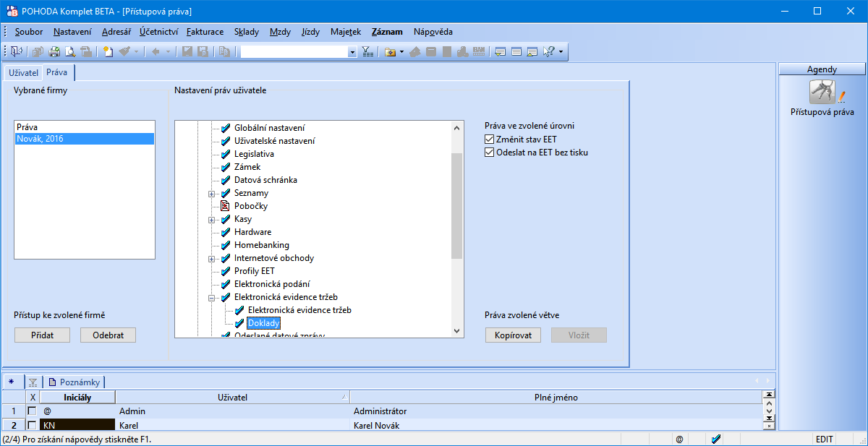Viewport: 868px width, 446px height.
Task: Toggle the checkmark beside Homebanking
Action: (x=225, y=245)
